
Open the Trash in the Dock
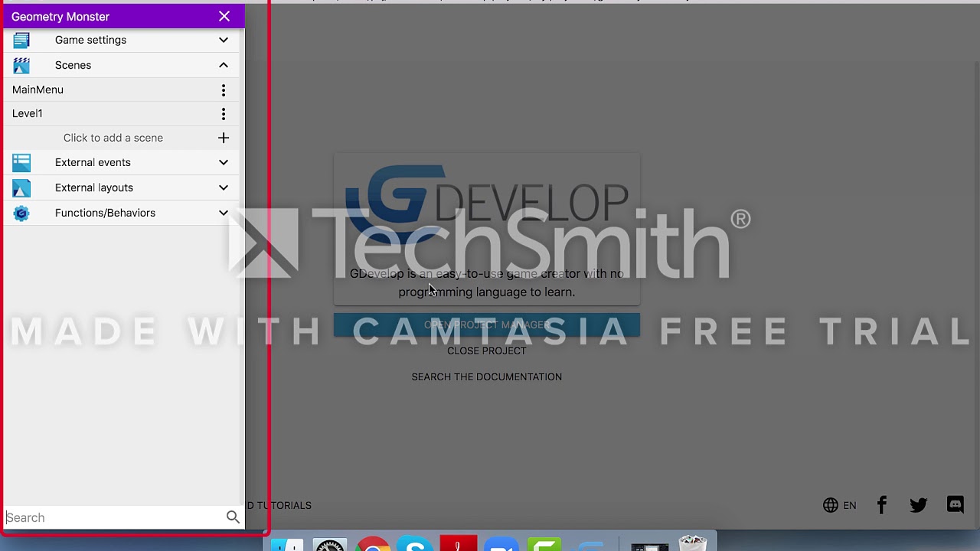pyautogui.click(x=693, y=543)
